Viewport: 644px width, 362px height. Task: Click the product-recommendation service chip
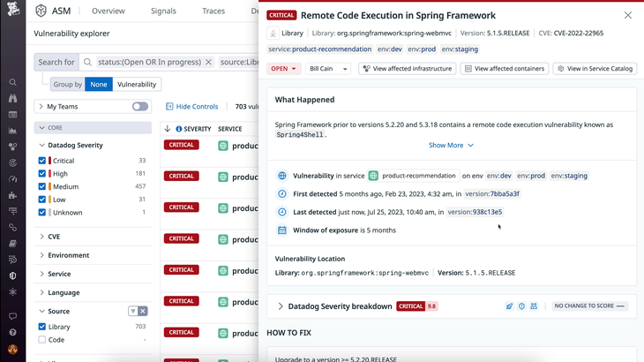[414, 176]
